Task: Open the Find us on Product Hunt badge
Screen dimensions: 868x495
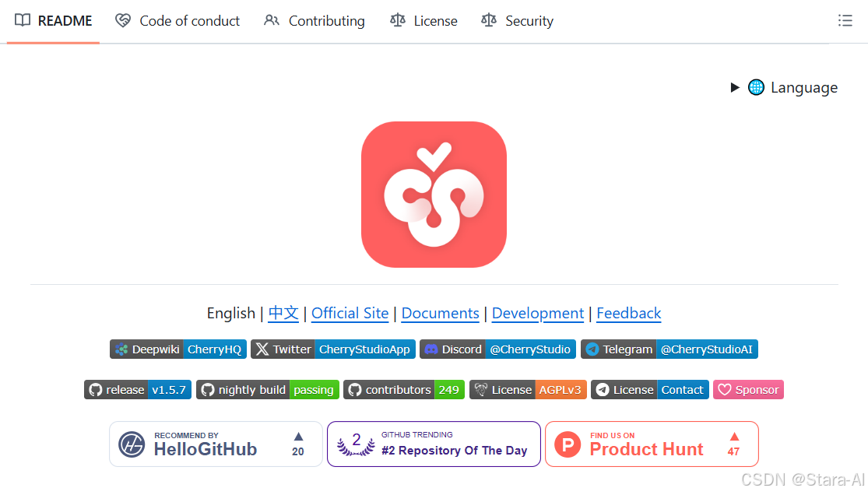Action: click(652, 444)
